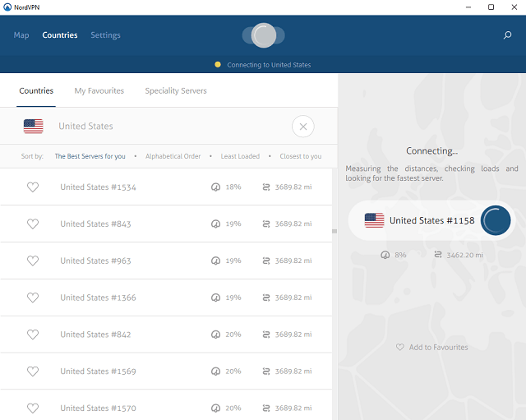526x420 pixels.
Task: Minimize the NordVPN window
Action: click(x=468, y=7)
